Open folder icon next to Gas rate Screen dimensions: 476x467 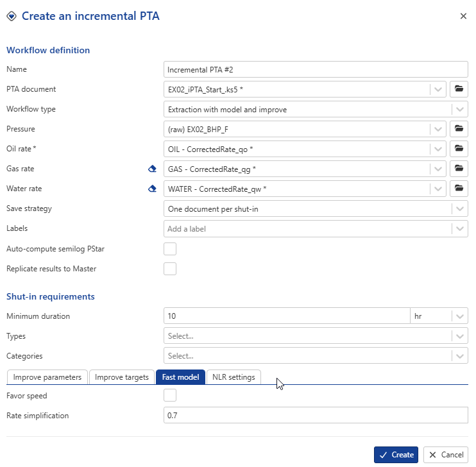pos(458,169)
